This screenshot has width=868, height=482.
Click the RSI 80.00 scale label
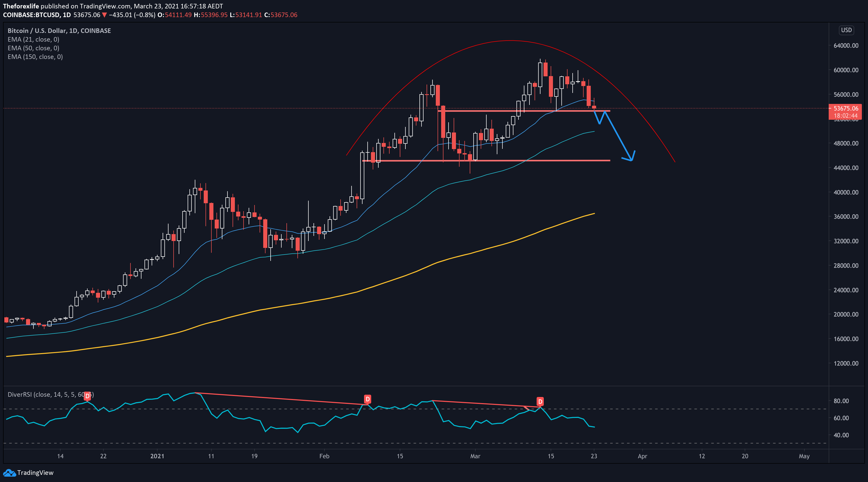(841, 401)
